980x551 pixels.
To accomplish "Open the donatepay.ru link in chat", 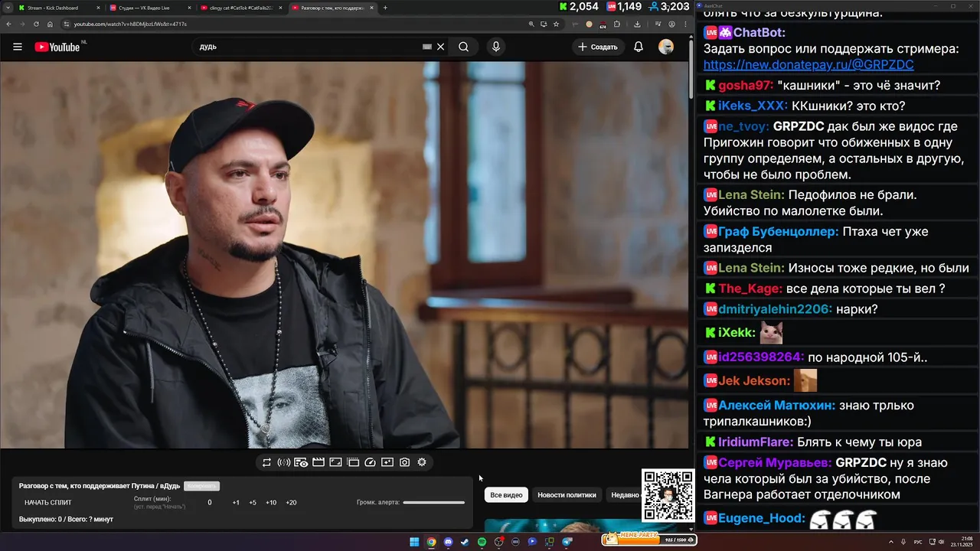I will pyautogui.click(x=808, y=65).
